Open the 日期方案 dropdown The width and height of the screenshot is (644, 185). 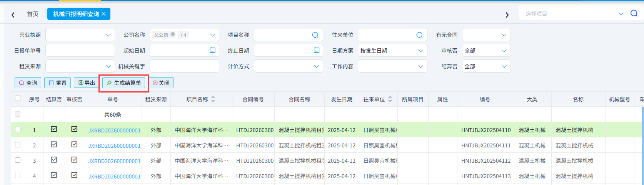point(392,50)
